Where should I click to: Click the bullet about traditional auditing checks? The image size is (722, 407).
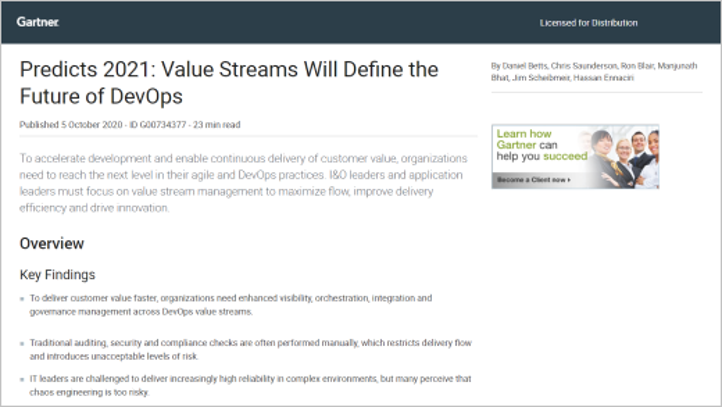[x=236, y=349]
